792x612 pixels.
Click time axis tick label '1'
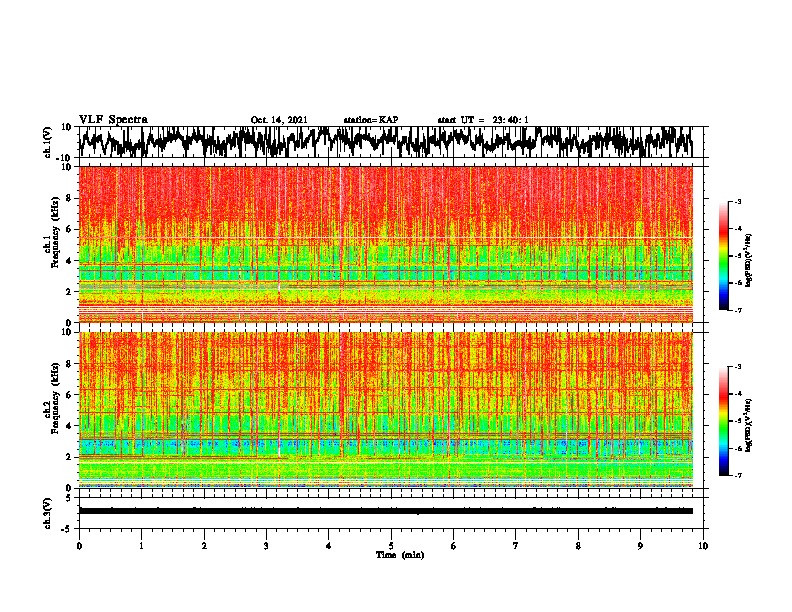coord(141,546)
